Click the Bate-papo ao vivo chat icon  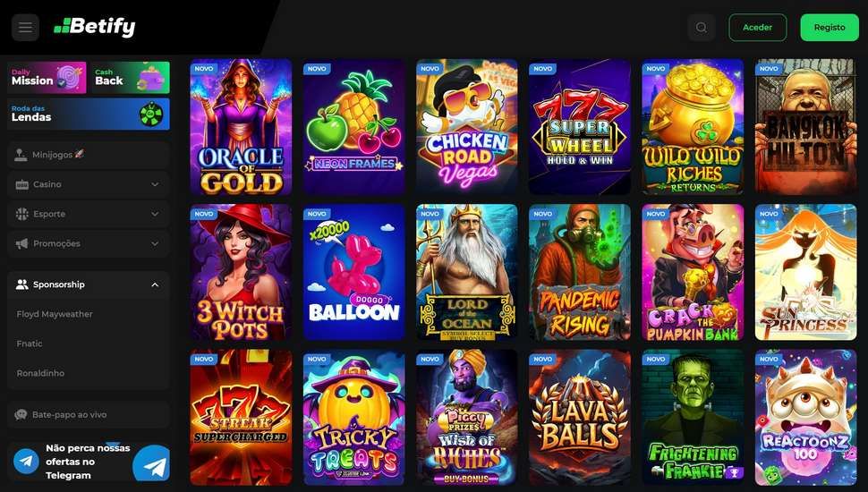(x=21, y=414)
